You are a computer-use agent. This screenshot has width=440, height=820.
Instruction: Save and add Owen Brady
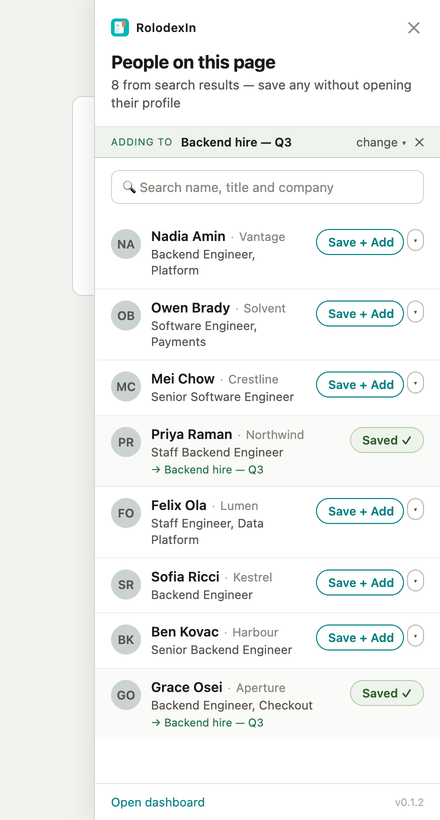[x=360, y=313]
